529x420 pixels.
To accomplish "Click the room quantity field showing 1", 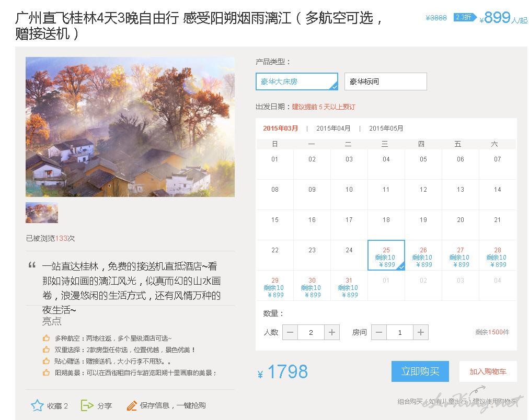I will click(400, 332).
